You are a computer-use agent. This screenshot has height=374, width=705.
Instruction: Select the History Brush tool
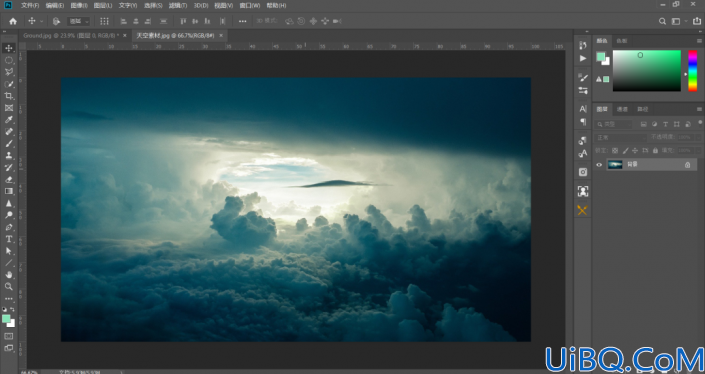(9, 167)
